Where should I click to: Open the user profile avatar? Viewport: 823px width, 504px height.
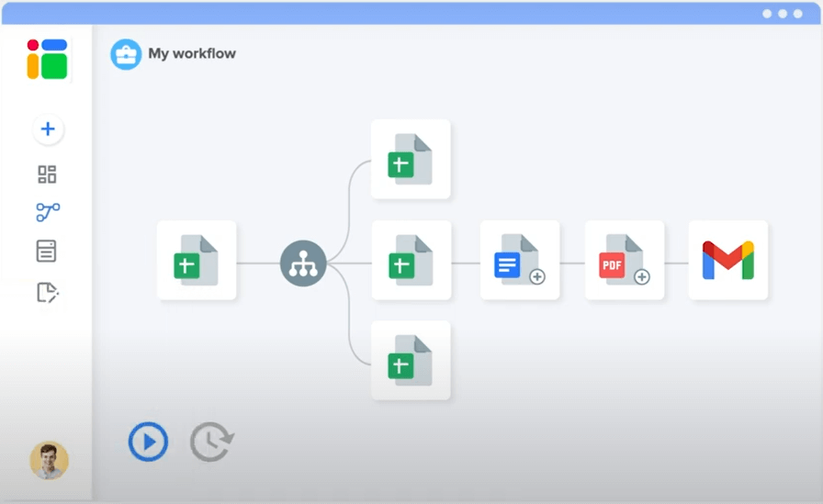point(49,460)
